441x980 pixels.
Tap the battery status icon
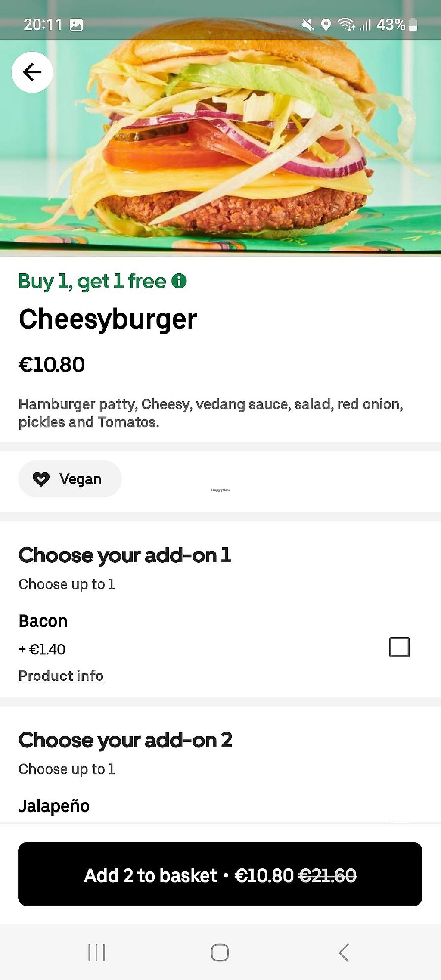pyautogui.click(x=413, y=25)
